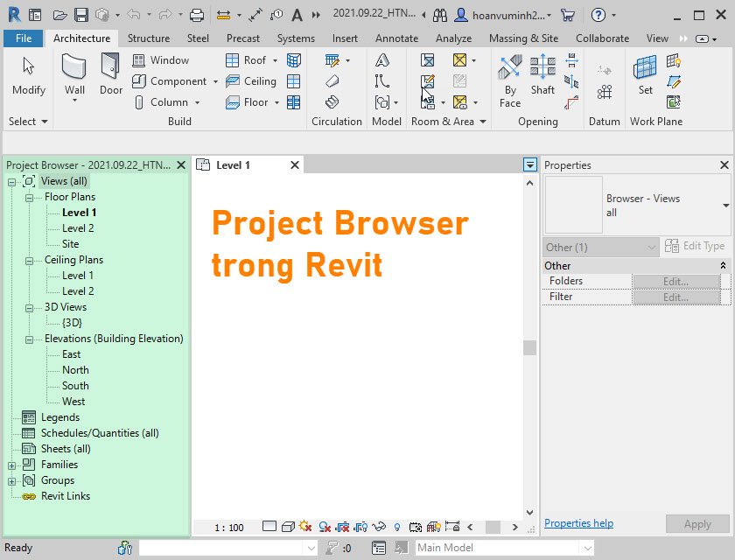This screenshot has height=560, width=735.
Task: Click the vertical scrollbar thumb in view
Action: [x=529, y=347]
